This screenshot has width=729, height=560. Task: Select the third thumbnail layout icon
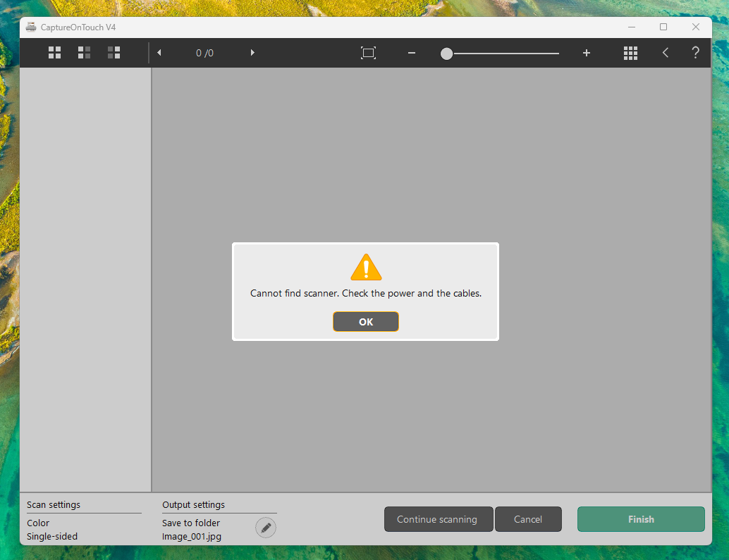(114, 53)
